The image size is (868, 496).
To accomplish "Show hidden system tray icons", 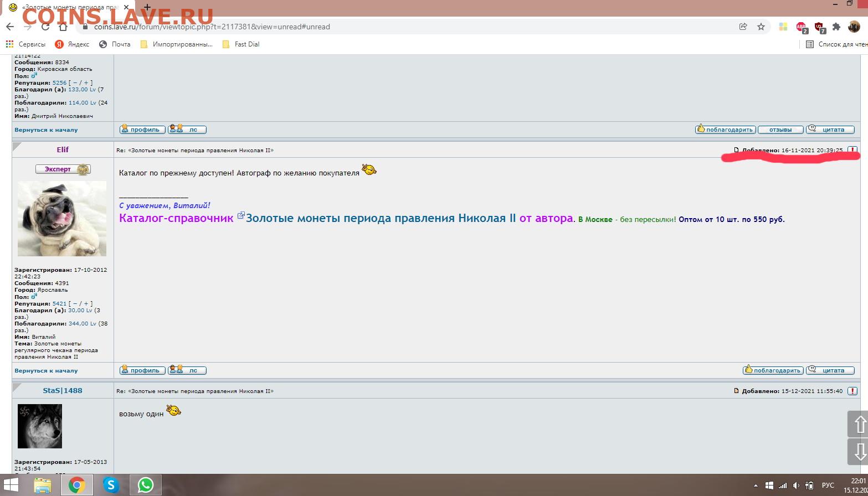I will pos(756,485).
